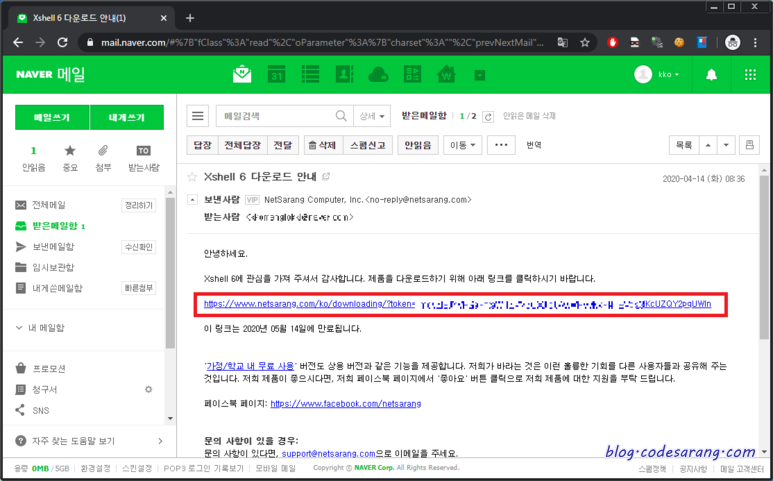Image resolution: width=773 pixels, height=481 pixels.
Task: Click the 전체답장 reply-all button
Action: tap(243, 145)
